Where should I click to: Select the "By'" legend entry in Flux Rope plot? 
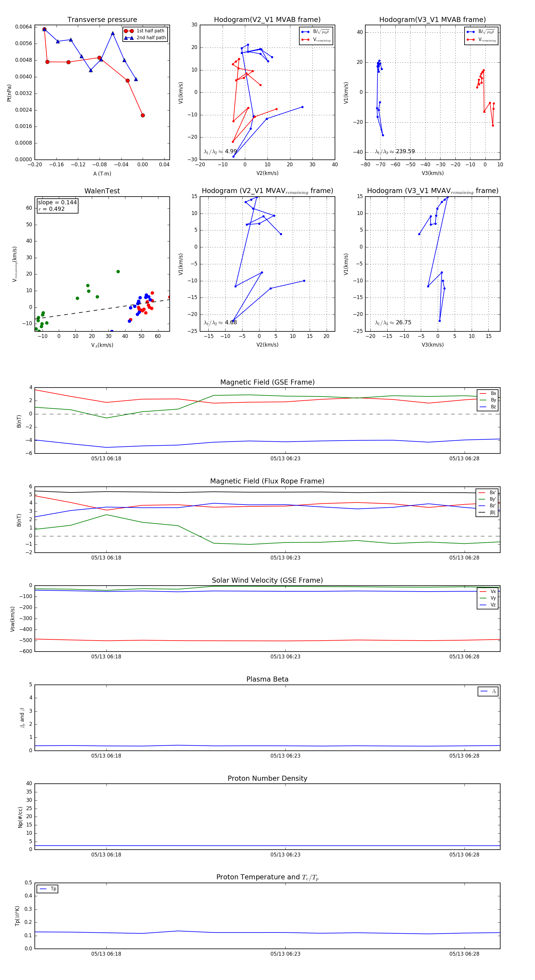pyautogui.click(x=487, y=499)
